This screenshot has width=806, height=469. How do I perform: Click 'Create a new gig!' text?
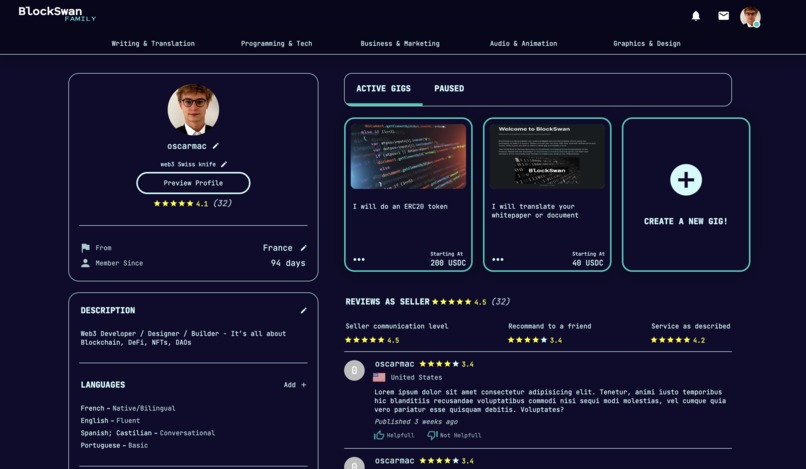point(686,222)
